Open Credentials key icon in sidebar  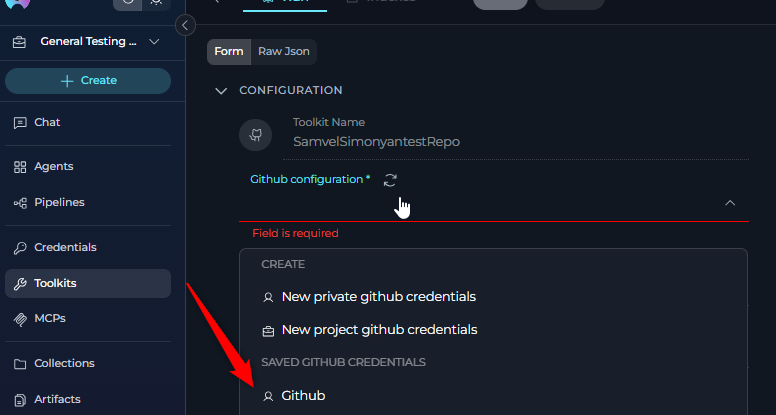point(20,247)
